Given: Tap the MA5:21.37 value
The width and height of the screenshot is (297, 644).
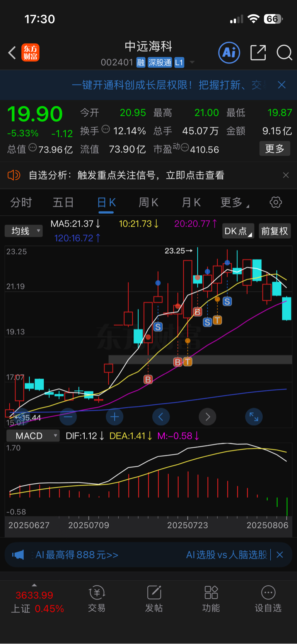Looking at the screenshot, I should pyautogui.click(x=76, y=224).
